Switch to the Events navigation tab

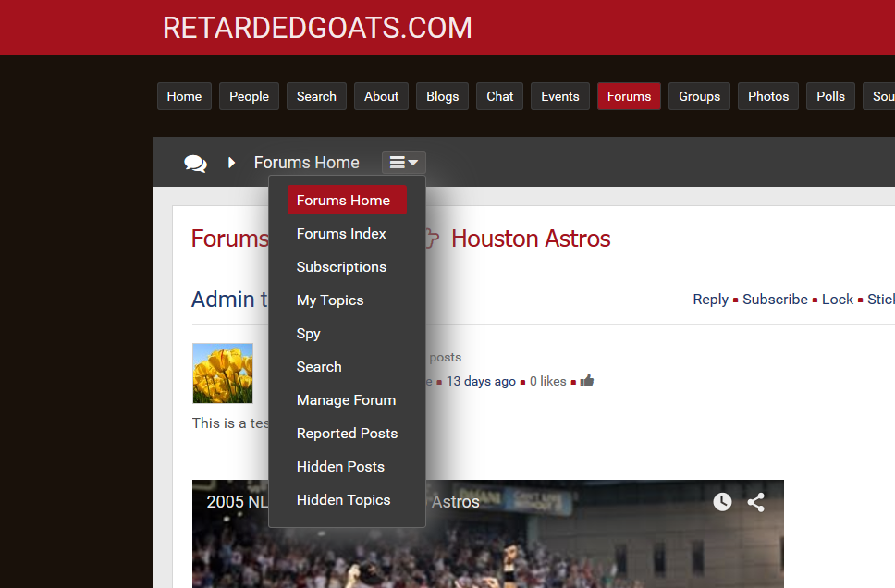(560, 96)
